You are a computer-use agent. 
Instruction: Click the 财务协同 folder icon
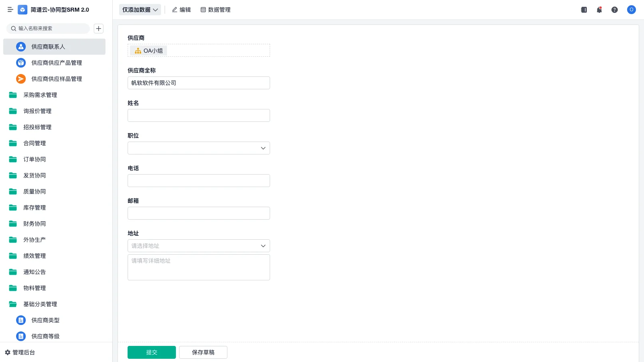point(13,224)
